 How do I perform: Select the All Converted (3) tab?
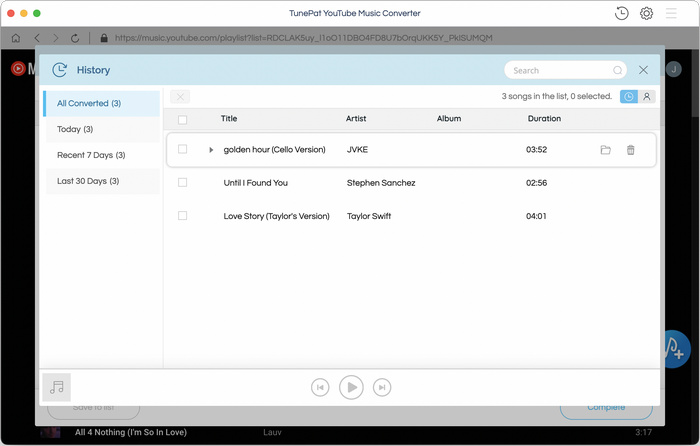(x=102, y=104)
